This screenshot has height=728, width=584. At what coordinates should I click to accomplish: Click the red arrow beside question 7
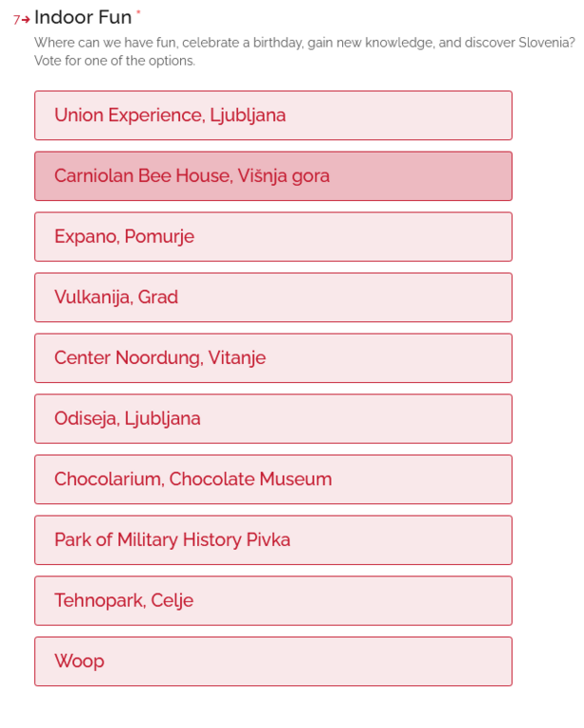click(26, 20)
